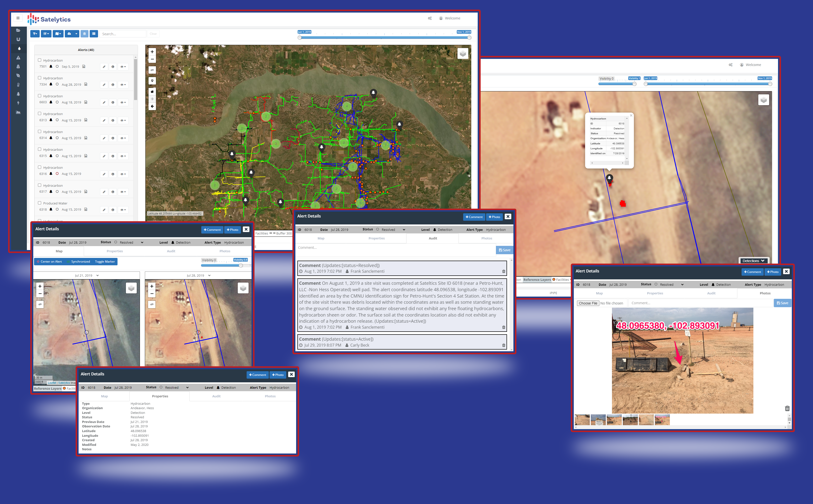Viewport: 813px width, 504px height.
Task: Click Nov 1, 2019 end handle on main timeline
Action: 469,38
